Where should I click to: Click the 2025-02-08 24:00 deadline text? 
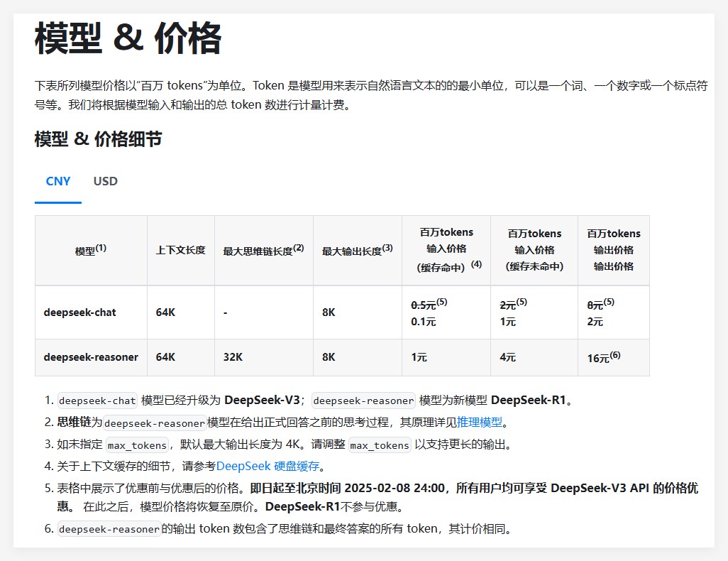pos(395,488)
